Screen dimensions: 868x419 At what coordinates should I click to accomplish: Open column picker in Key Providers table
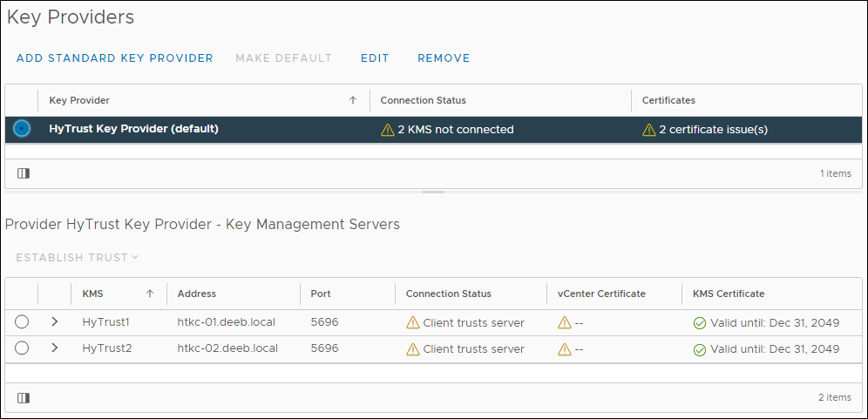[x=24, y=174]
